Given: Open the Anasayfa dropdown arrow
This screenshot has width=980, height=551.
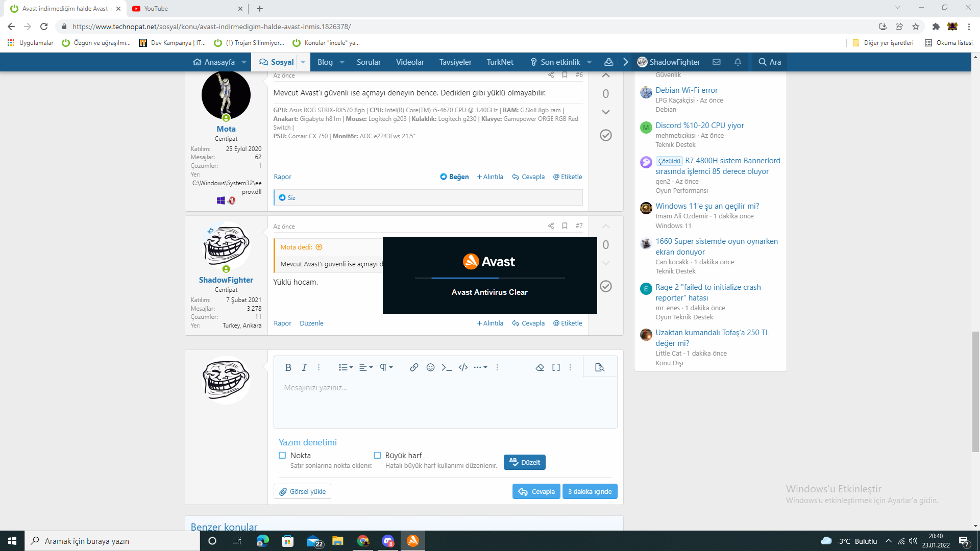Looking at the screenshot, I should (x=244, y=62).
